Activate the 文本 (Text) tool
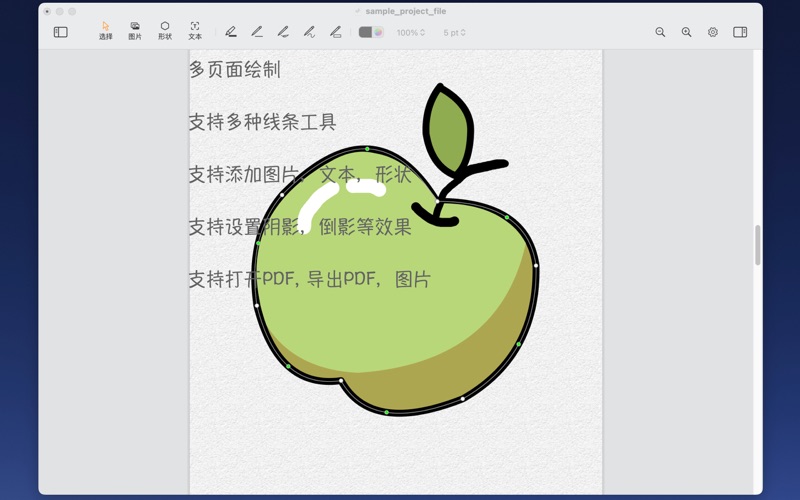This screenshot has height=500, width=800. pyautogui.click(x=195, y=31)
